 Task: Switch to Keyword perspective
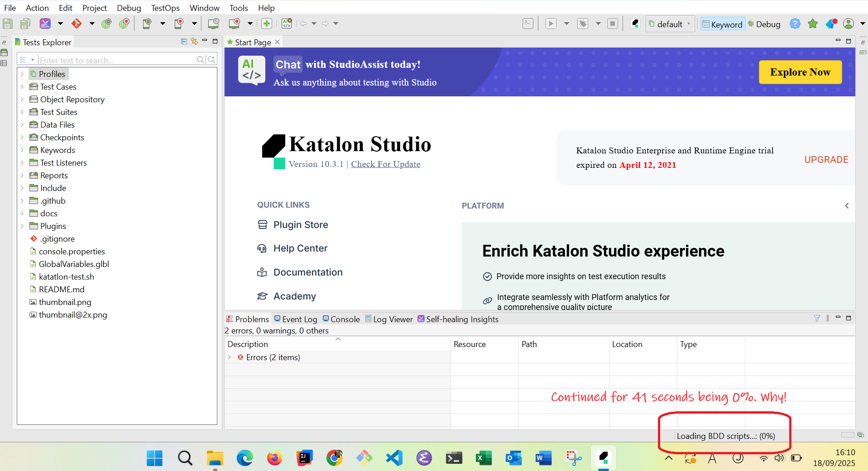click(722, 24)
